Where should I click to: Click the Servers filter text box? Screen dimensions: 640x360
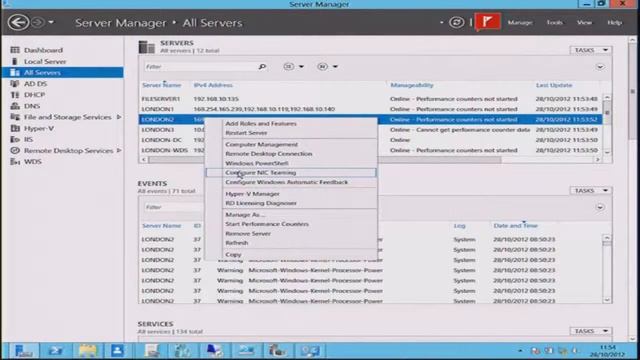coord(200,67)
